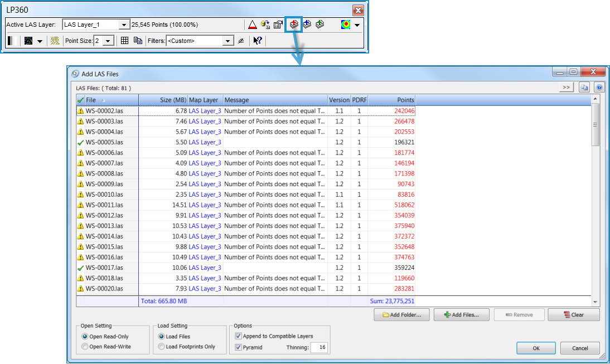Click warning icon beside WS-00002.las
Viewport: 610px width, 364px height.
coord(80,111)
